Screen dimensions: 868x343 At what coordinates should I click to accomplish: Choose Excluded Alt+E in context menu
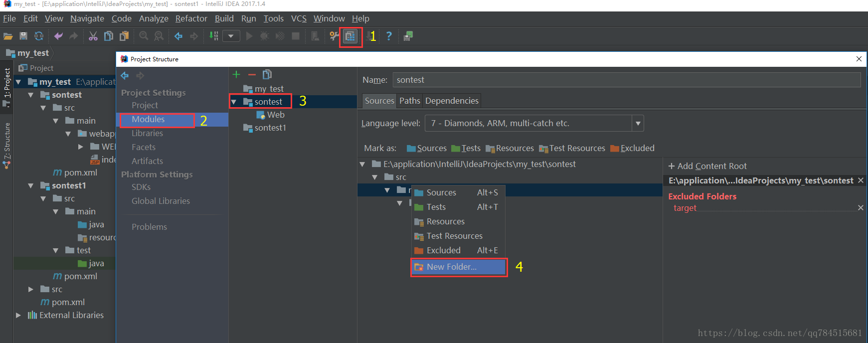click(459, 250)
